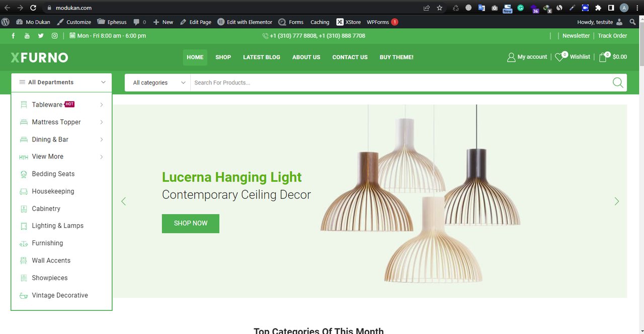Bookmark page with the star icon
The height and width of the screenshot is (334, 644).
(x=439, y=8)
